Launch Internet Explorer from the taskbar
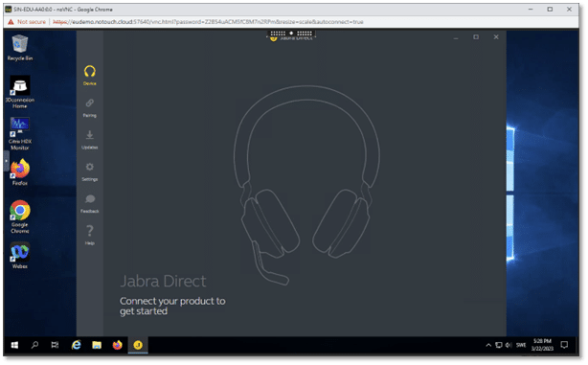Screen dimensions: 588x365 click(76, 346)
